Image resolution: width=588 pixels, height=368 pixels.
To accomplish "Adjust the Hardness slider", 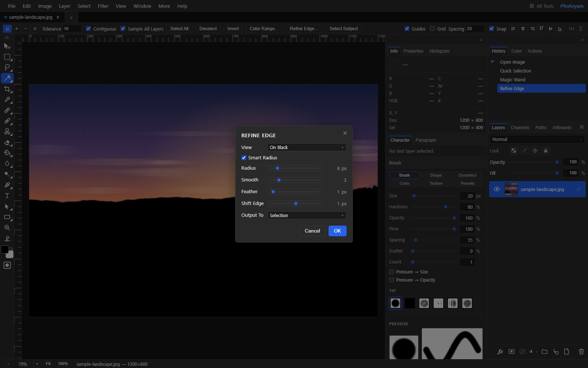I will tap(433, 207).
